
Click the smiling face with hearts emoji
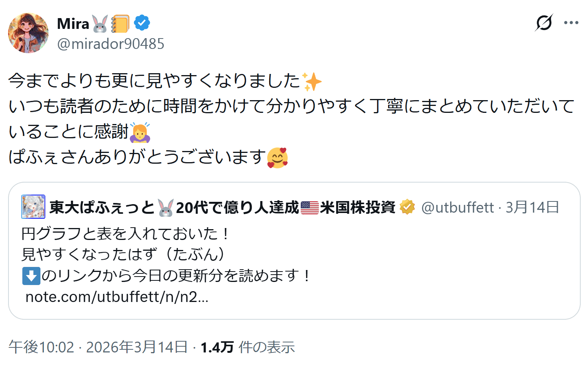(x=278, y=158)
